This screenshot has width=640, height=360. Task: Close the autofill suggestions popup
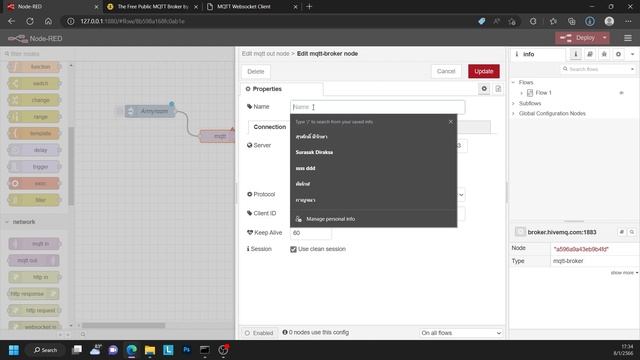(451, 122)
